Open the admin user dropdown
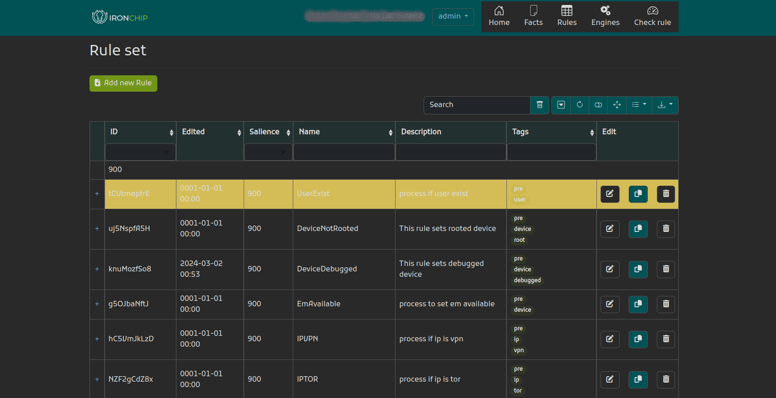Image resolution: width=776 pixels, height=398 pixels. (453, 16)
